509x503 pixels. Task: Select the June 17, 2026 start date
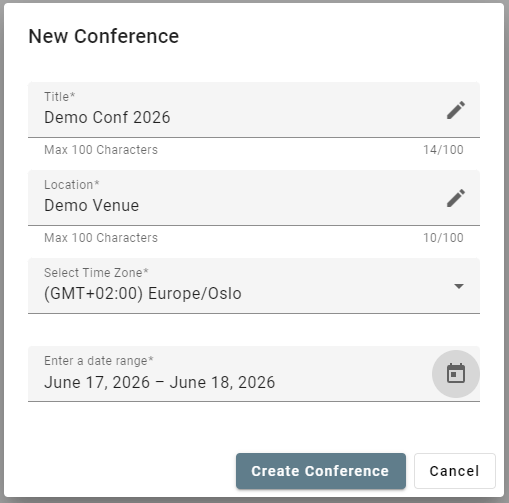click(97, 382)
